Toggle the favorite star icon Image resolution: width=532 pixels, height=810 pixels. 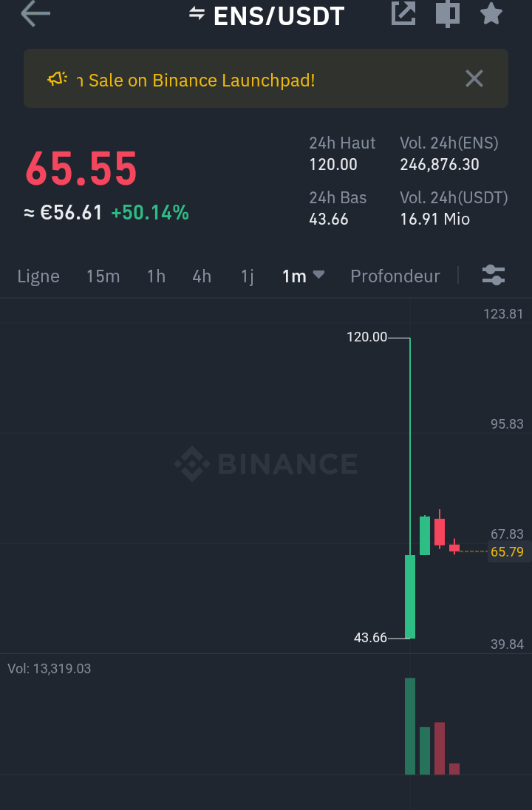pyautogui.click(x=491, y=14)
